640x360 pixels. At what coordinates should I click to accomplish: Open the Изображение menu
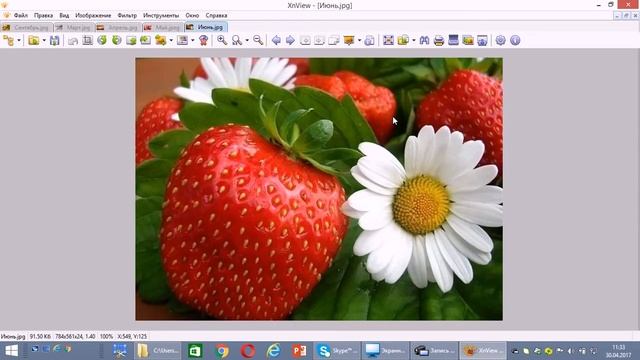[93, 16]
